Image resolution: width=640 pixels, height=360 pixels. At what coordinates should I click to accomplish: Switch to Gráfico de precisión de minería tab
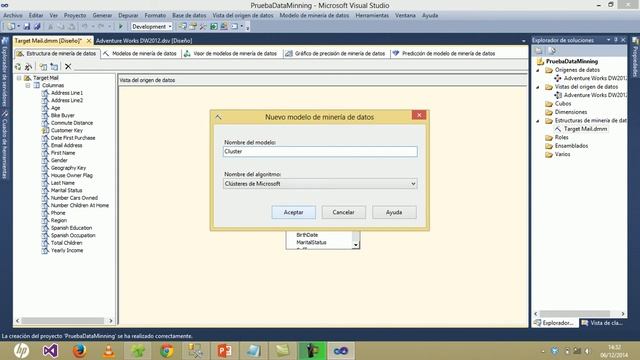click(335, 53)
